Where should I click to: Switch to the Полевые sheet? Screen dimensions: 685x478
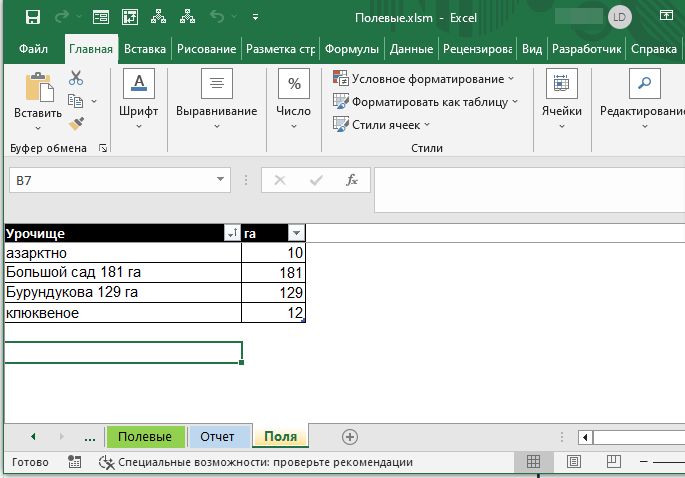[x=145, y=436]
